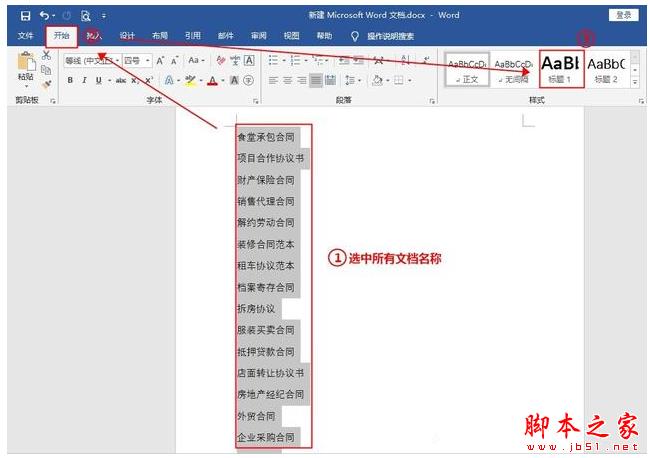The width and height of the screenshot is (650, 458).
Task: Click the Paste (粘贴) clipboard icon
Action: coord(25,61)
